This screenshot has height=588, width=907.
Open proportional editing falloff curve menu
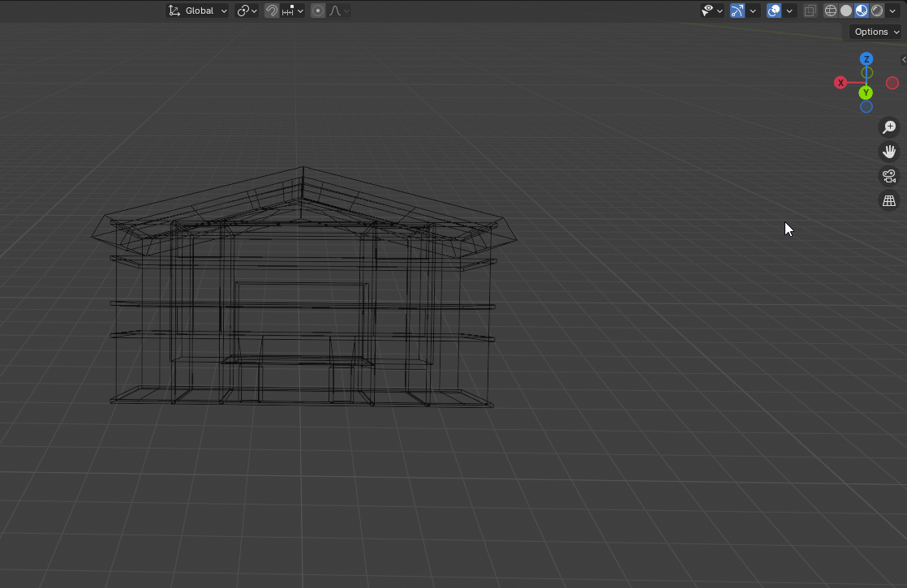tap(339, 11)
